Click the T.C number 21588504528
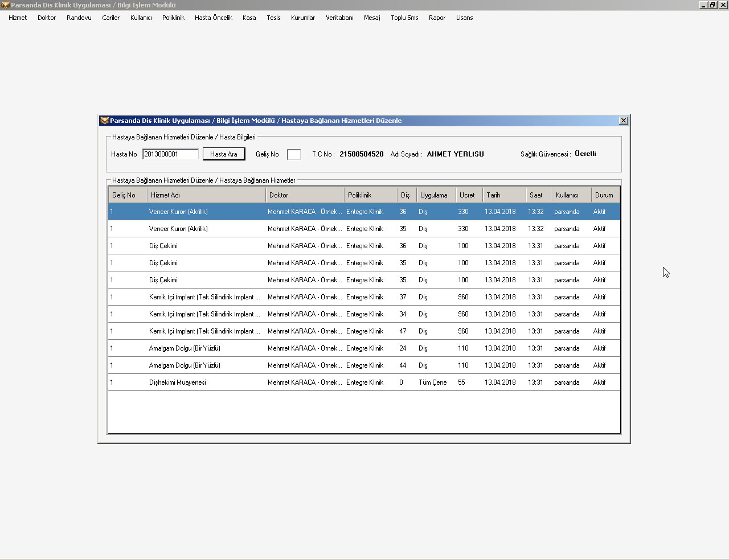The height and width of the screenshot is (560, 729). 362,154
